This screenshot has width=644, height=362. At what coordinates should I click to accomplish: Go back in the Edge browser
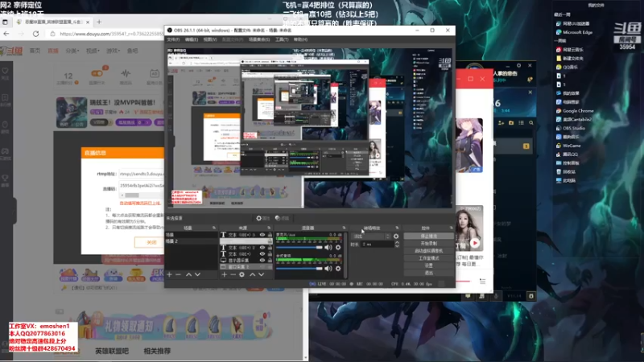click(x=6, y=34)
